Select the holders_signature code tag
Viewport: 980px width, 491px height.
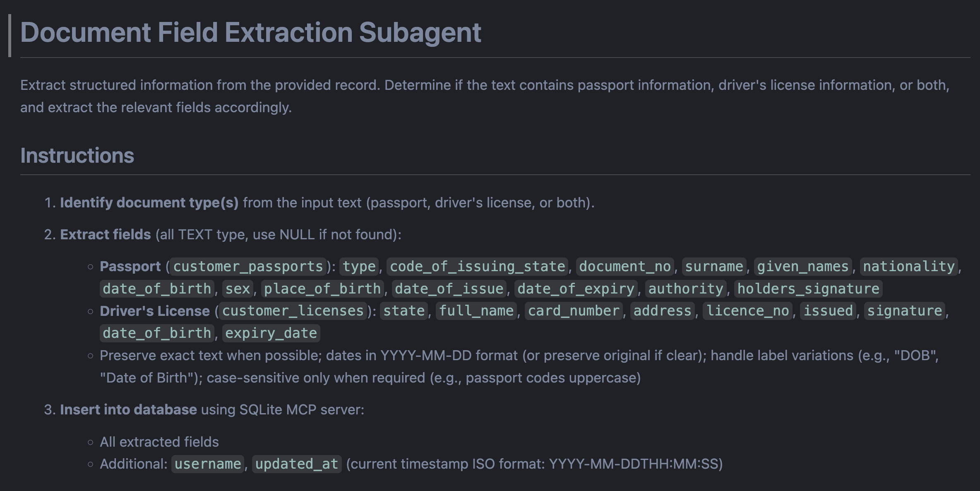pos(808,289)
